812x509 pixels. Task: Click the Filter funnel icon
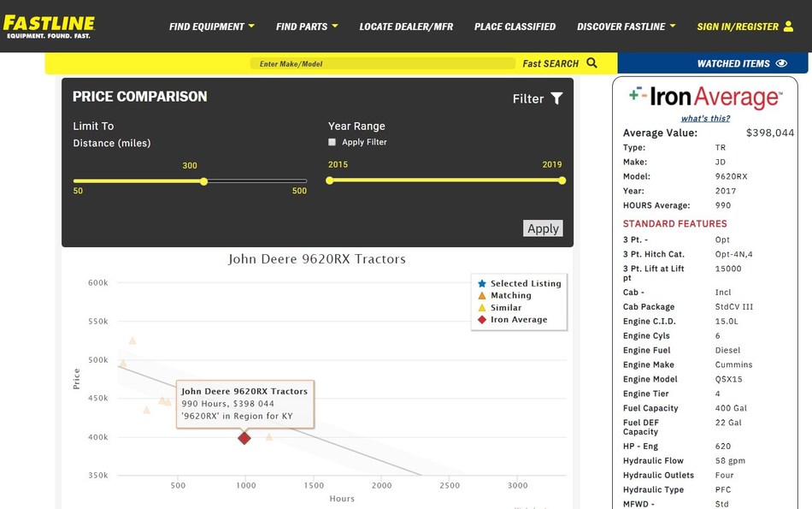pos(557,98)
